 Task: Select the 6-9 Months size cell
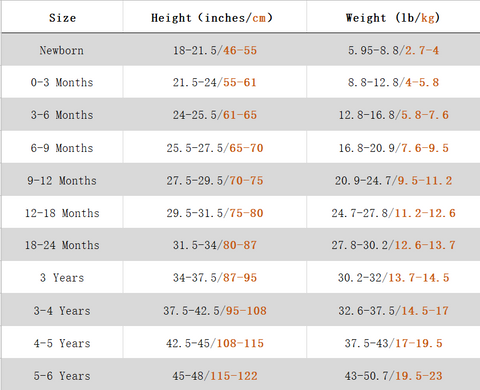(x=62, y=147)
